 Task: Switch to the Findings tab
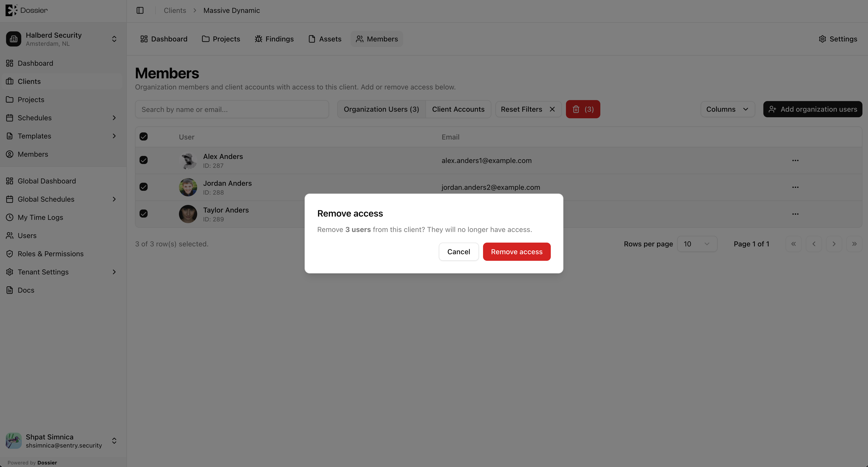click(274, 39)
